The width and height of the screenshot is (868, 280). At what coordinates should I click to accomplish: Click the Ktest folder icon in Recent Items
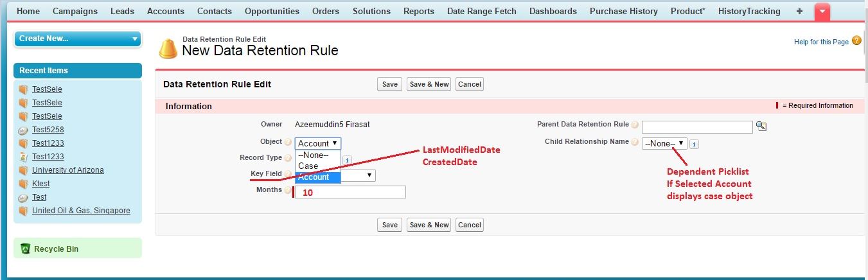23,184
